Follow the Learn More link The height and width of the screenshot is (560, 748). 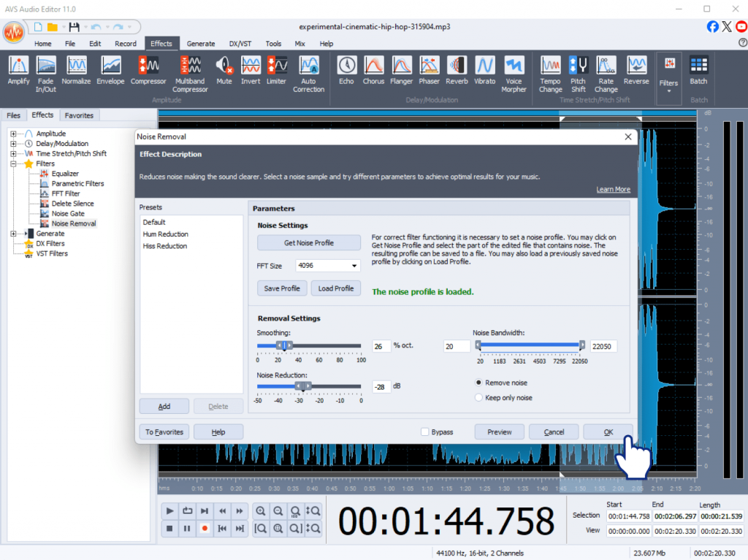pos(613,190)
